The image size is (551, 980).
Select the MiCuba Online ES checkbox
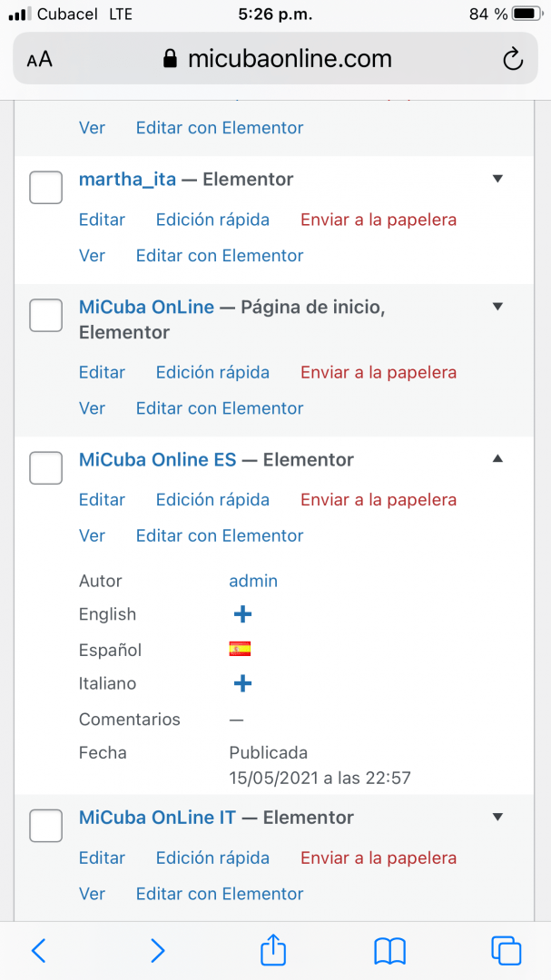[45, 467]
